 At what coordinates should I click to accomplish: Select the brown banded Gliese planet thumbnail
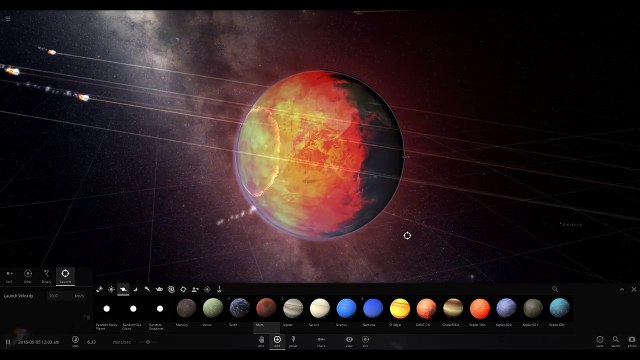453,308
